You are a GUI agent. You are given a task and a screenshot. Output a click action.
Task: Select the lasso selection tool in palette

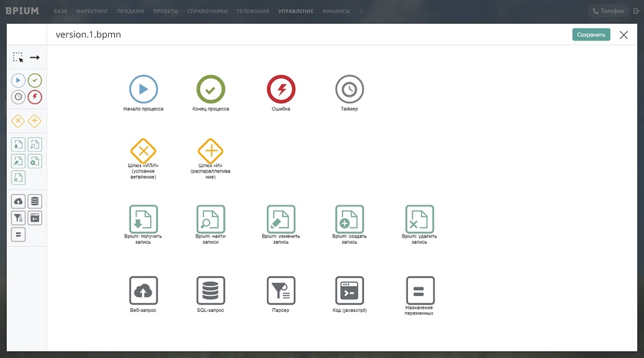[18, 57]
